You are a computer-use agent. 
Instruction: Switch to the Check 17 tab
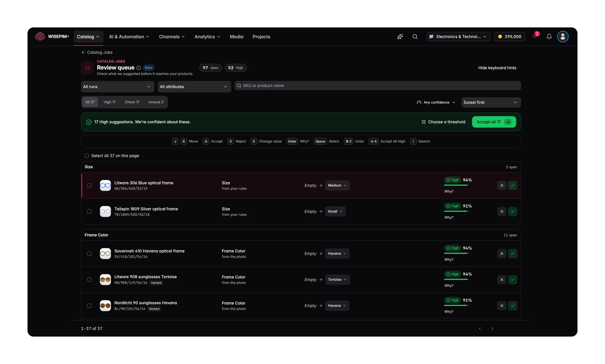click(x=132, y=102)
